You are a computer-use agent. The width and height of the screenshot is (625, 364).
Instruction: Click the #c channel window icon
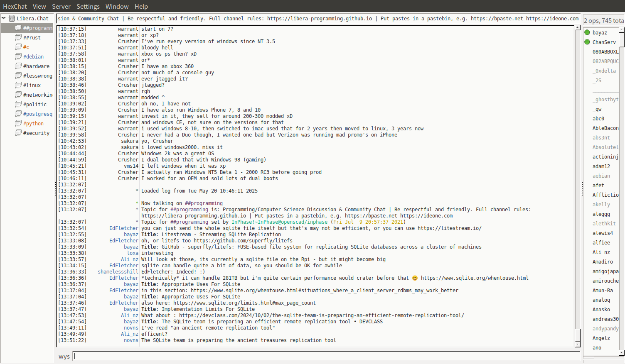[18, 47]
